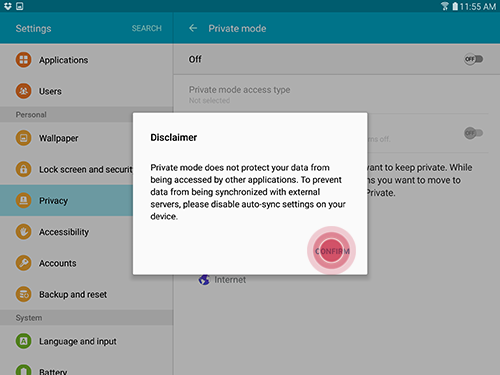Open the Applications settings entry
Screen dimensions: 500x375
coord(87,60)
